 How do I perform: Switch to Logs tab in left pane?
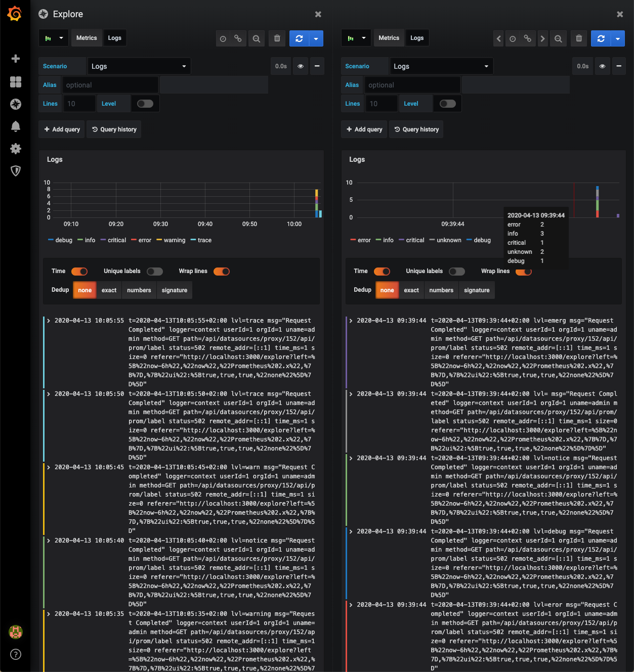(115, 38)
